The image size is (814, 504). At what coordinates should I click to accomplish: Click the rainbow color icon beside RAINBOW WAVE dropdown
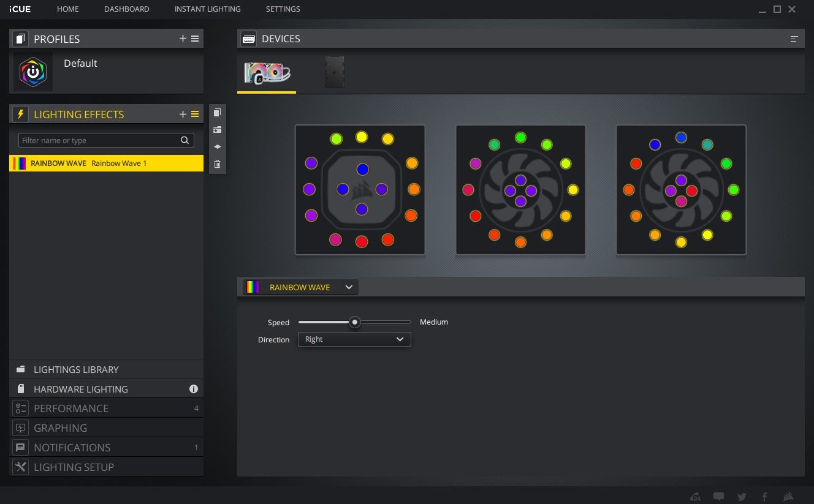click(253, 287)
